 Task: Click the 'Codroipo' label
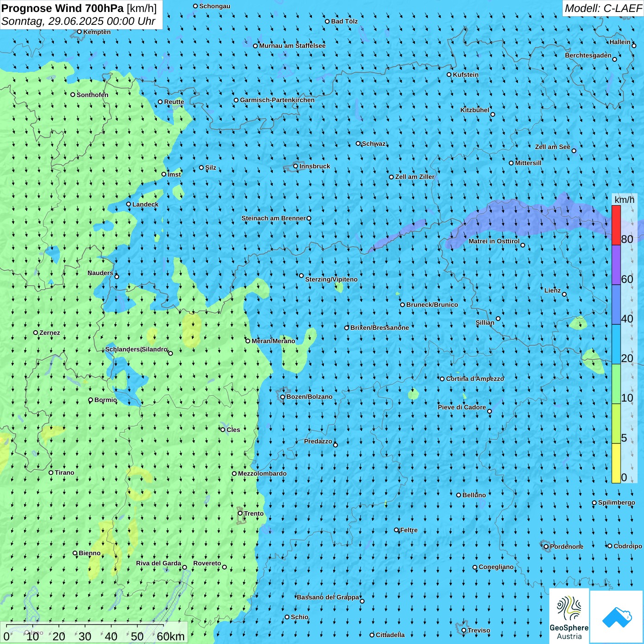pos(628,546)
